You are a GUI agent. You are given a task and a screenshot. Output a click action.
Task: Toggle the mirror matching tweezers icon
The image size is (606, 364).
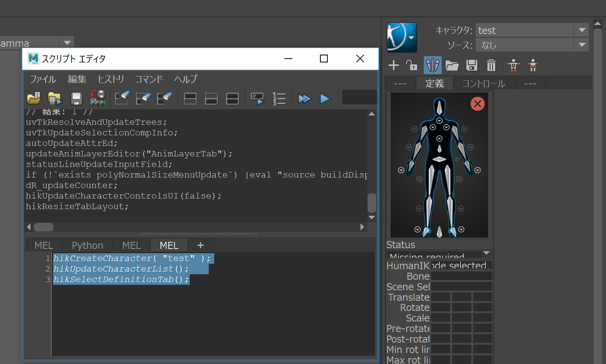pyautogui.click(x=432, y=65)
